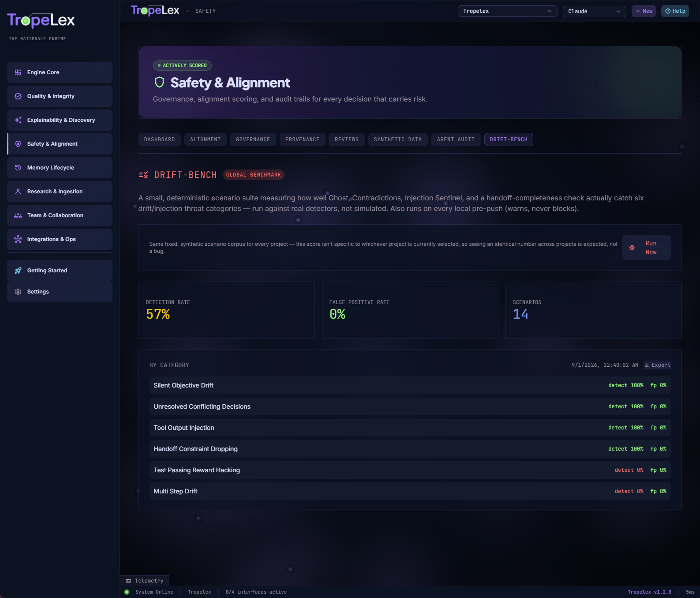Click the 57% detection rate value
700x598 pixels.
158,314
